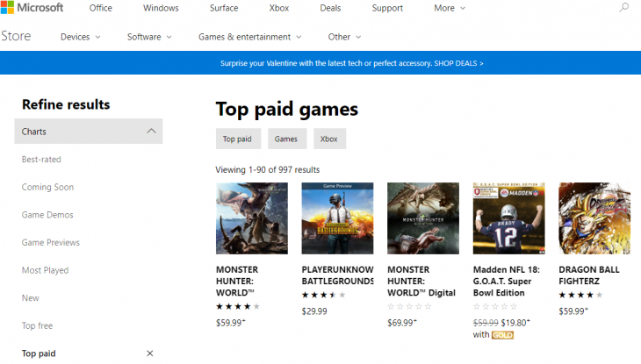This screenshot has width=641, height=364.
Task: Choose Game Demos in the Charts list
Action: click(x=47, y=215)
